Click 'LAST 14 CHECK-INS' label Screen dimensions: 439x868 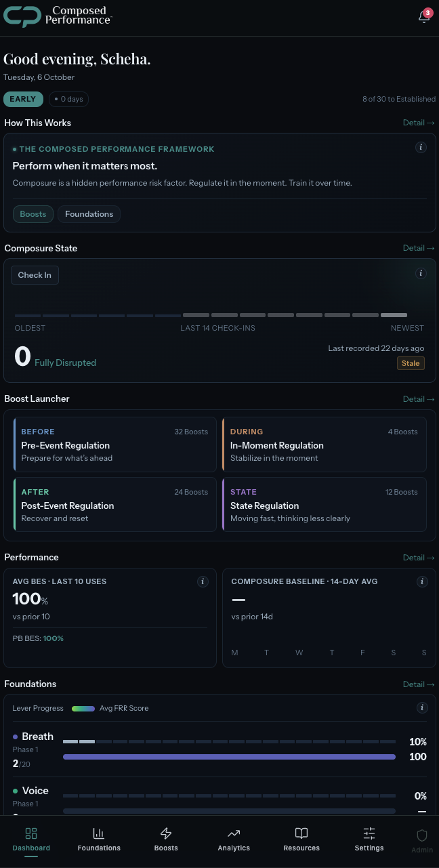tap(217, 328)
